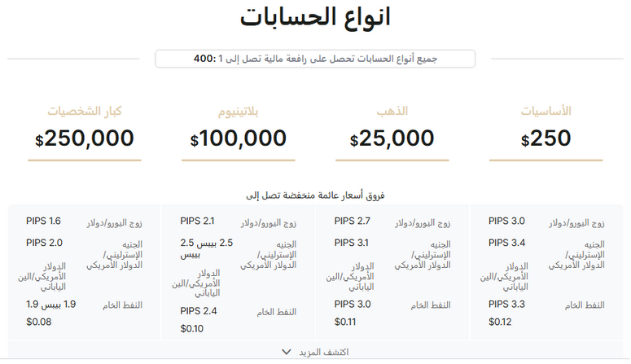
Task: Open the بلاتينيوم account column heading
Action: coord(237,111)
